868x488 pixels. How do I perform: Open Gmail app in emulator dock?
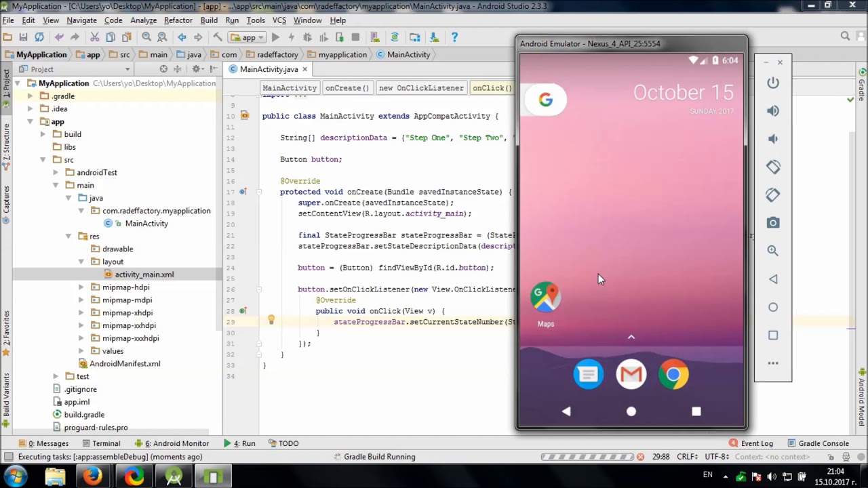631,375
